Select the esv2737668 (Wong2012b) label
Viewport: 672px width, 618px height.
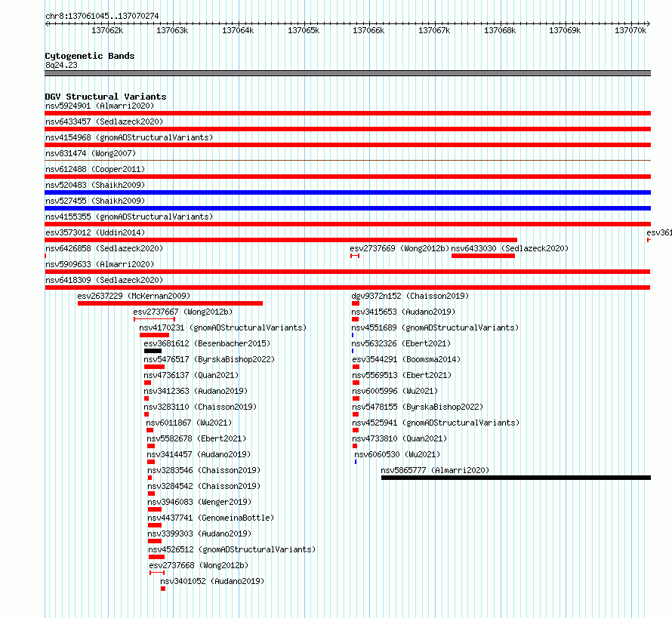[199, 565]
